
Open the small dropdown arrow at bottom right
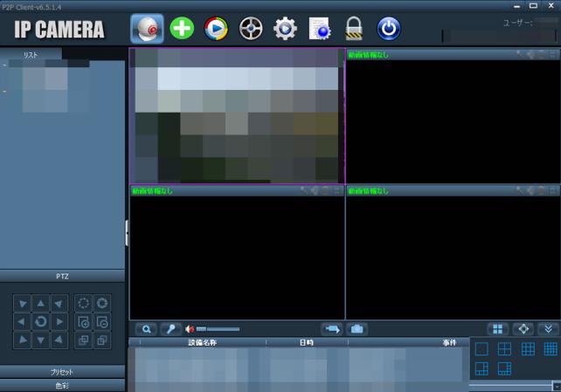point(557,387)
